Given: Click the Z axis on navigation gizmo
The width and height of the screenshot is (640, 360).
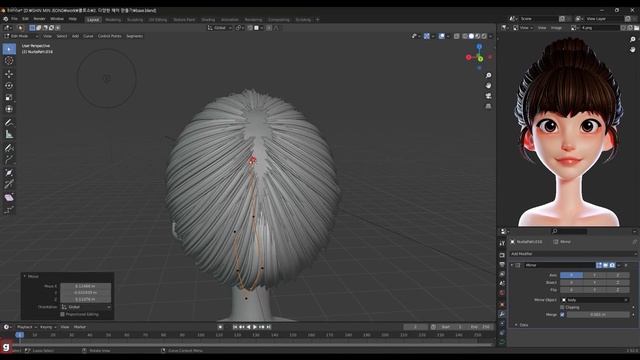Looking at the screenshot, I should 479,47.
